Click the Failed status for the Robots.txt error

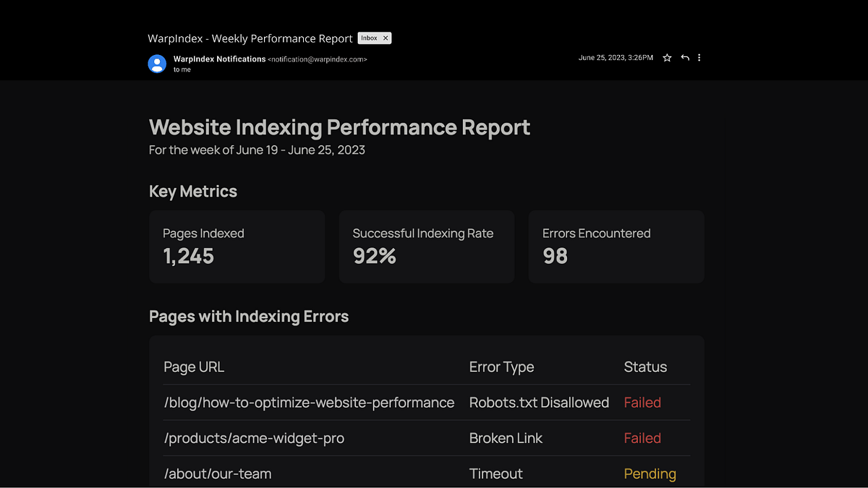point(642,403)
